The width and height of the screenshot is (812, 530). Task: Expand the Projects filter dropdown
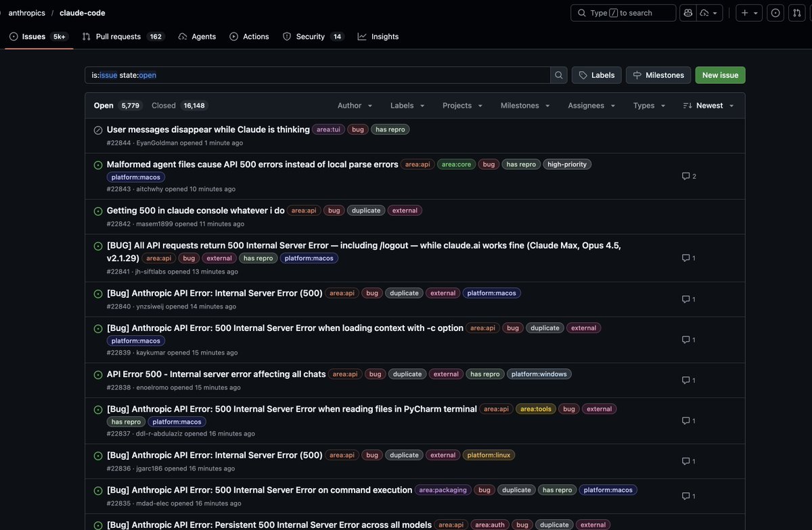tap(463, 106)
